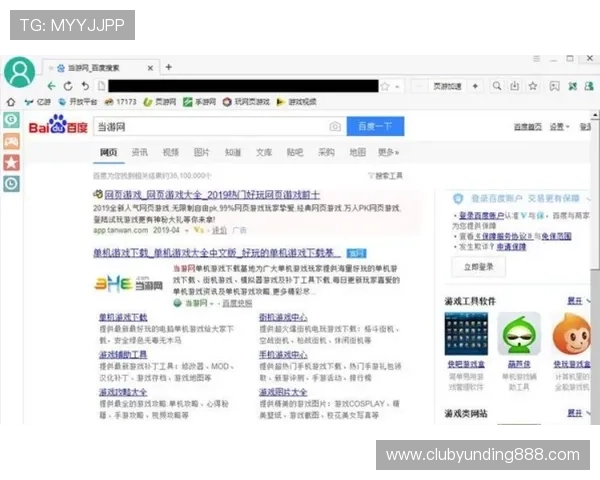Image resolution: width=600 pixels, height=480 pixels.
Task: Open the green user avatar icon
Action: click(20, 72)
